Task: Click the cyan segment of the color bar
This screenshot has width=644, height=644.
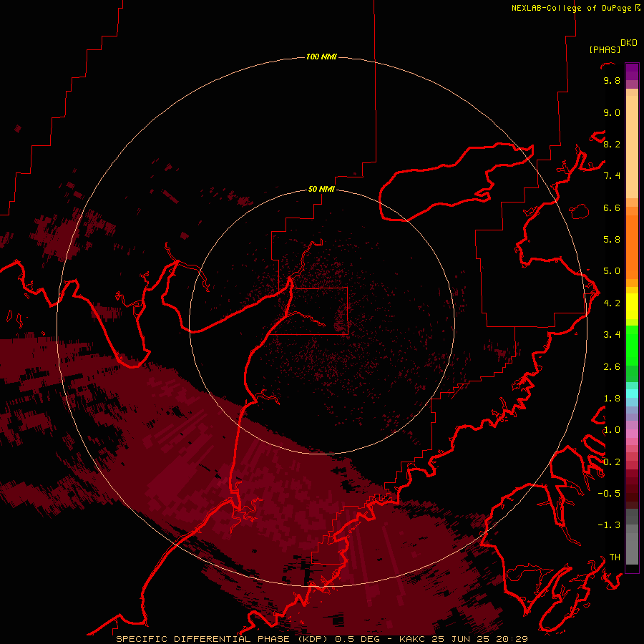Action: pyautogui.click(x=632, y=394)
